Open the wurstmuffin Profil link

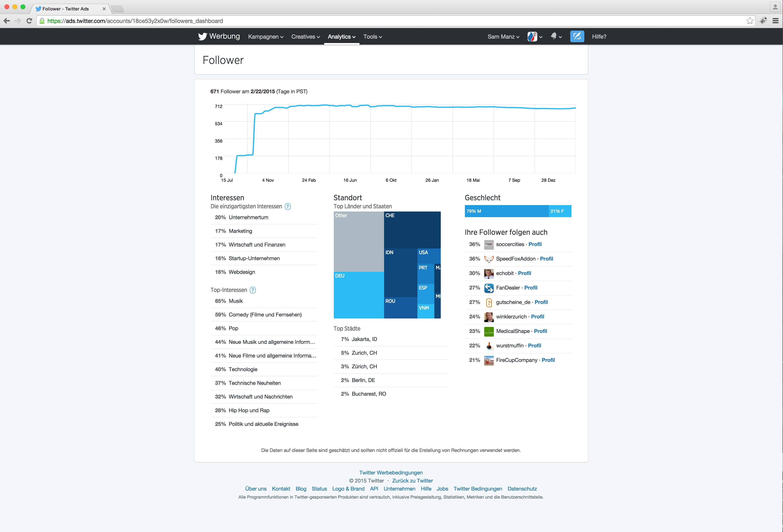coord(534,346)
